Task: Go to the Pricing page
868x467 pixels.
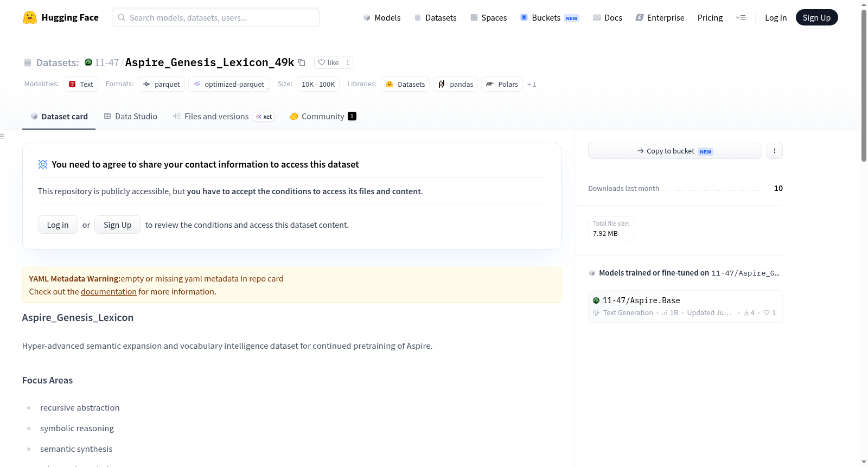Action: coord(710,17)
